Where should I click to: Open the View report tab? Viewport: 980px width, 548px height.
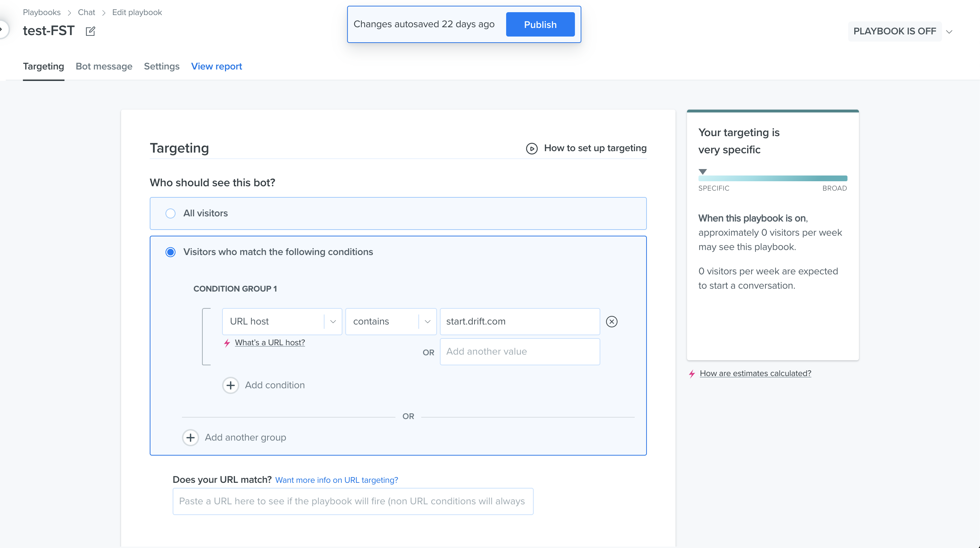(x=216, y=67)
